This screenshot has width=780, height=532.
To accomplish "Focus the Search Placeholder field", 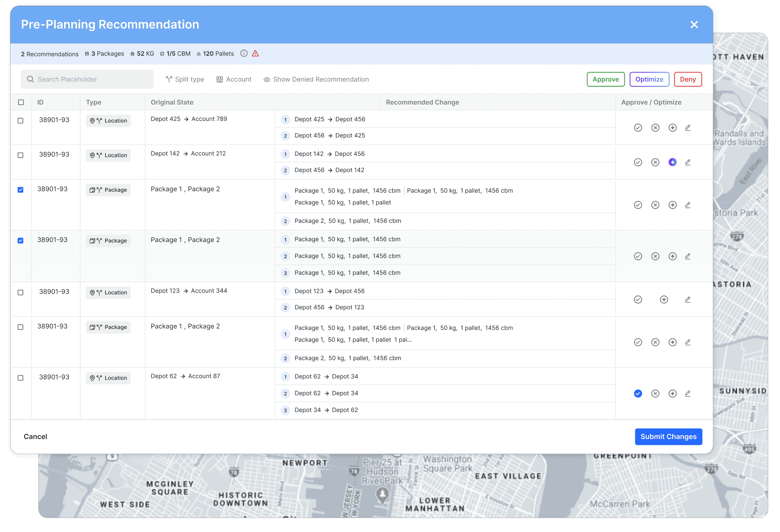I will tap(87, 79).
